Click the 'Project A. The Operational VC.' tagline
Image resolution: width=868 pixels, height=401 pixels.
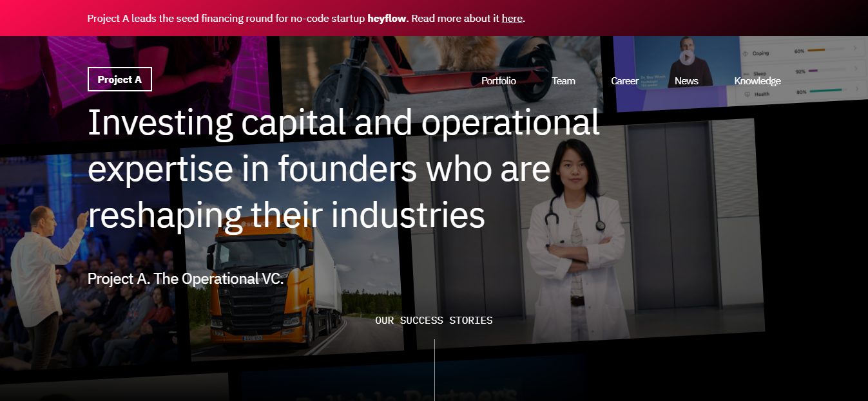(x=186, y=279)
